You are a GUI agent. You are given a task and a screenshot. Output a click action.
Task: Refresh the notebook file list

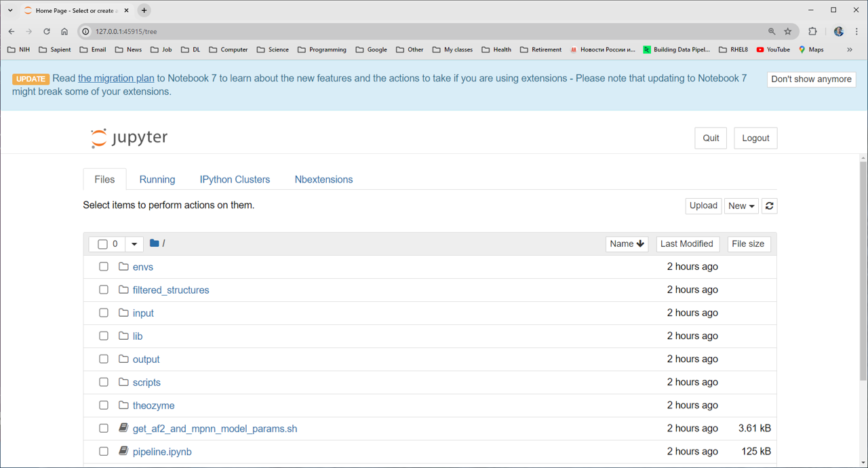(x=769, y=206)
